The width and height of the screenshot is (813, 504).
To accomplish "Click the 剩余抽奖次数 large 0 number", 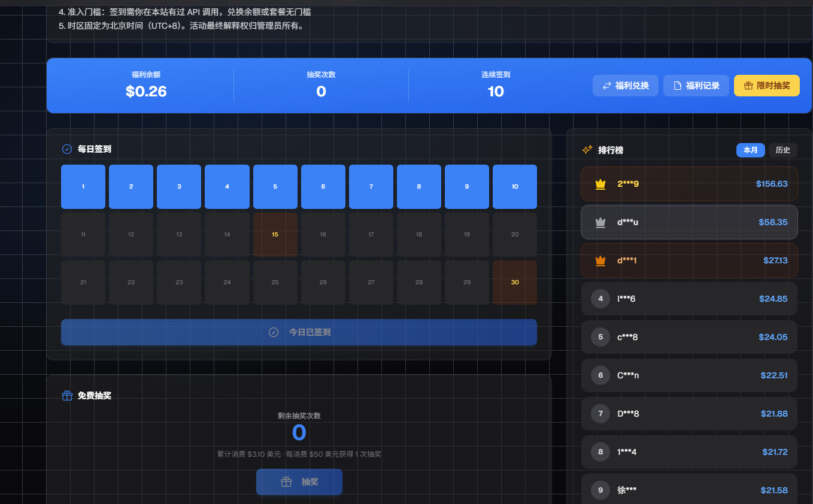I will pos(299,433).
